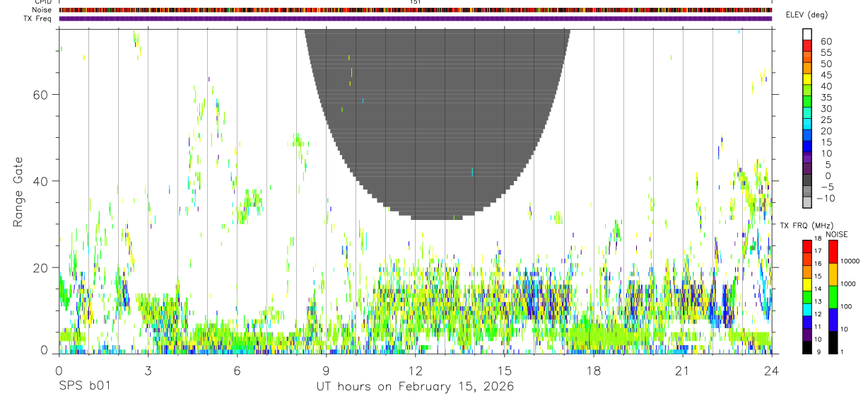Click the "3" tick on the UT hours axis

(x=148, y=370)
